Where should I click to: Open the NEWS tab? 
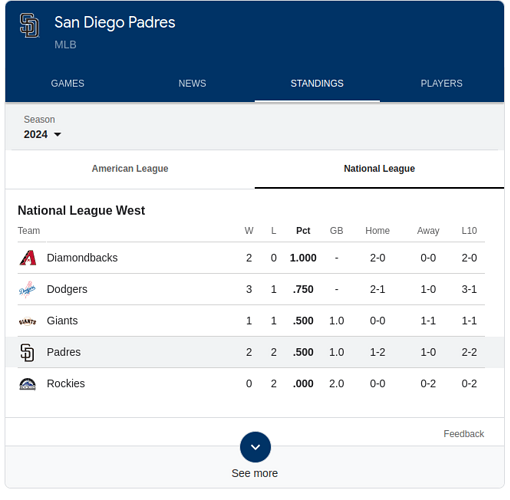(x=192, y=83)
